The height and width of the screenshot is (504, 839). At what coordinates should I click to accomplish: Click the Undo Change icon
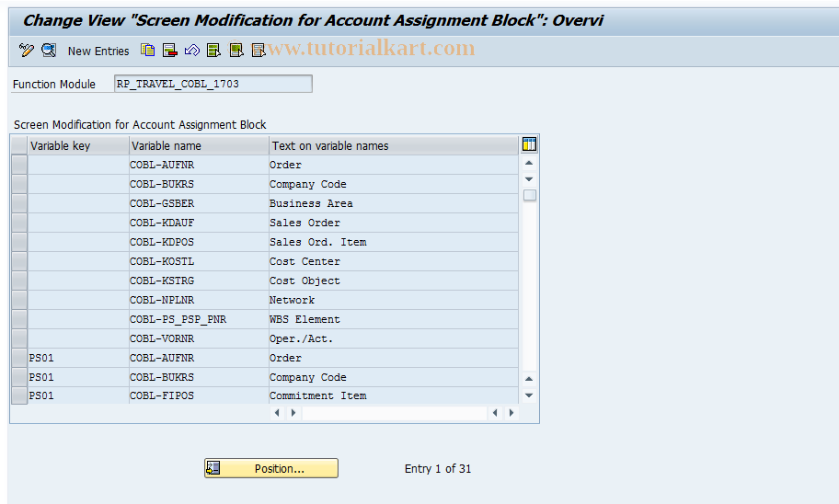pyautogui.click(x=192, y=51)
